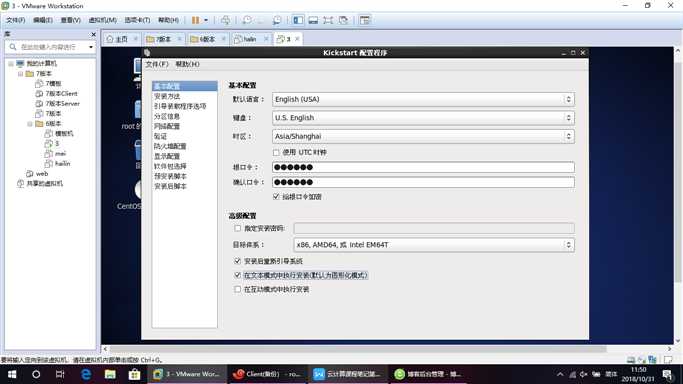Click the send Ctrl+Alt+Del toolbar icon
Image resolution: width=683 pixels, height=384 pixels.
click(225, 20)
